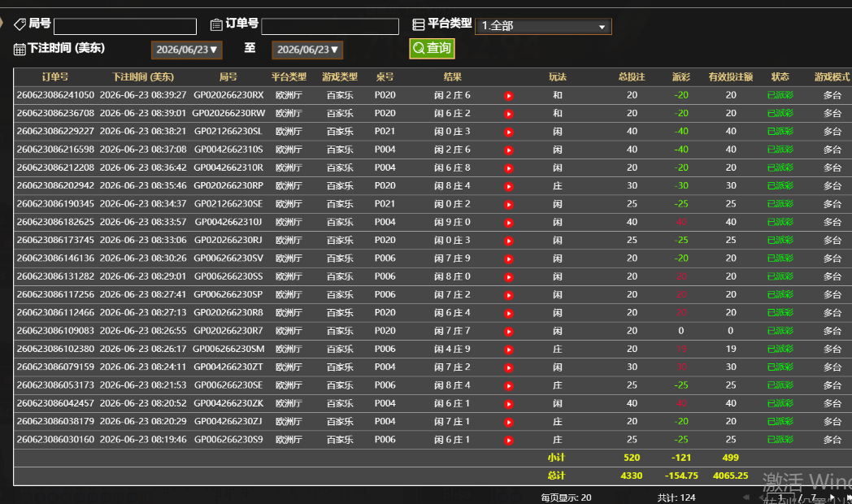Play video replay for order 260623086131282
The image size is (852, 504).
click(509, 277)
